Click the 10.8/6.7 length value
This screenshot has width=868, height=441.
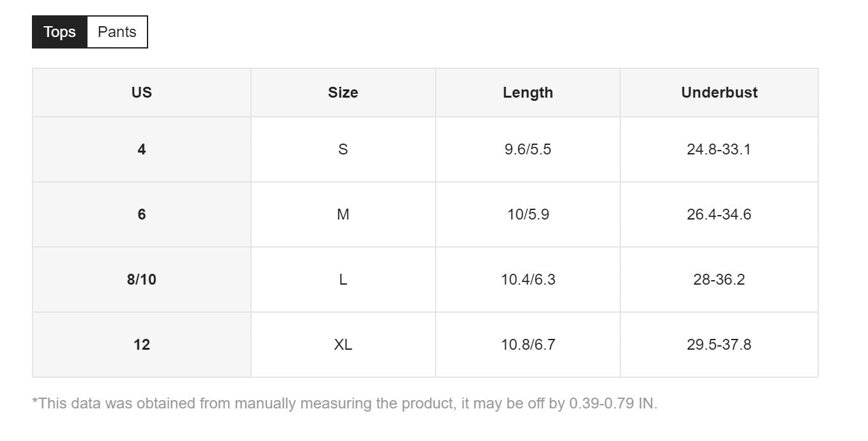528,345
